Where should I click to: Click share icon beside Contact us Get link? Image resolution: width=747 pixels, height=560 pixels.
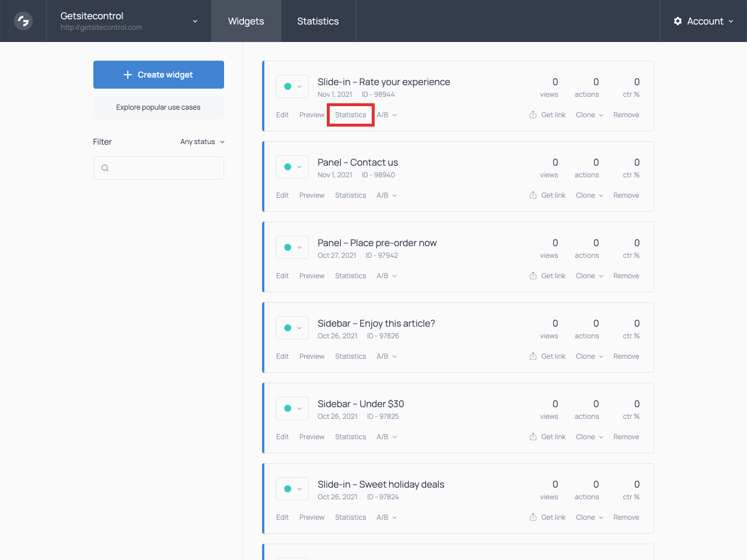pyautogui.click(x=533, y=195)
